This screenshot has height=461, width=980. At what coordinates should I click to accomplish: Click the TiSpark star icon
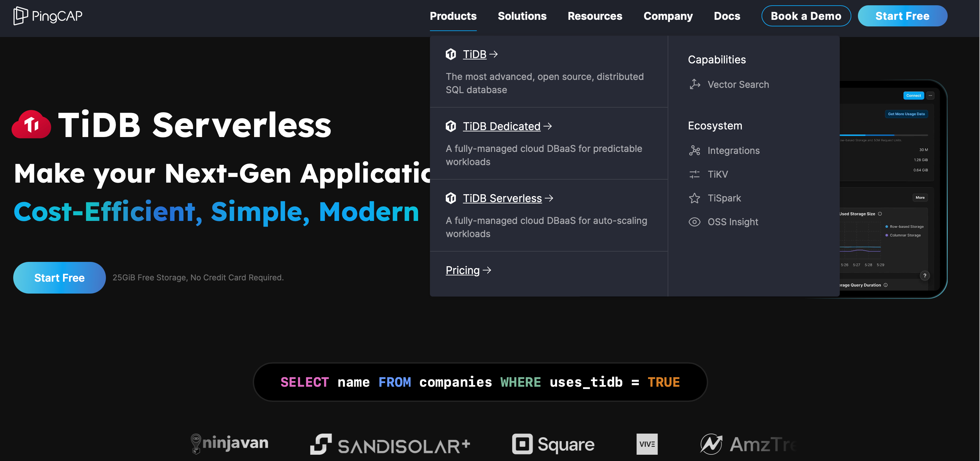[x=695, y=198]
